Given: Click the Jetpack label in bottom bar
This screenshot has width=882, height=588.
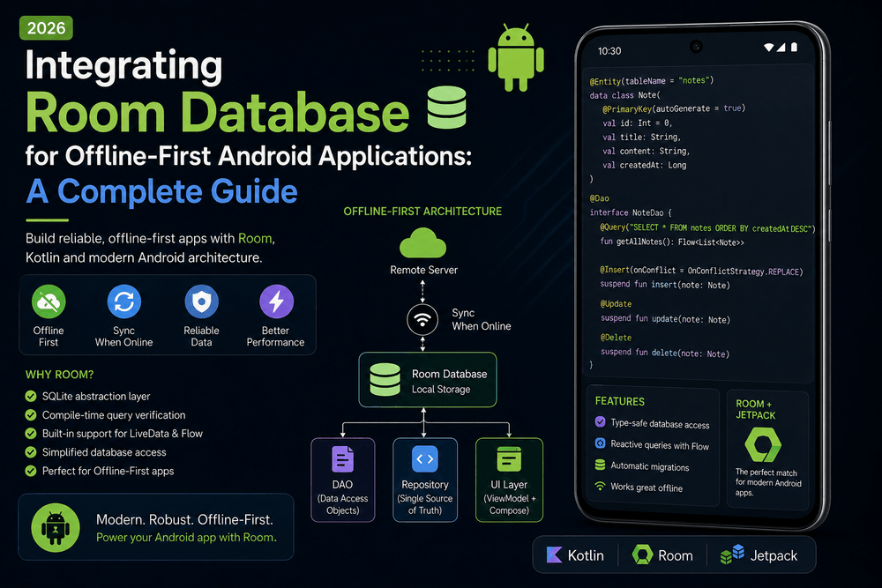Looking at the screenshot, I should [x=774, y=555].
